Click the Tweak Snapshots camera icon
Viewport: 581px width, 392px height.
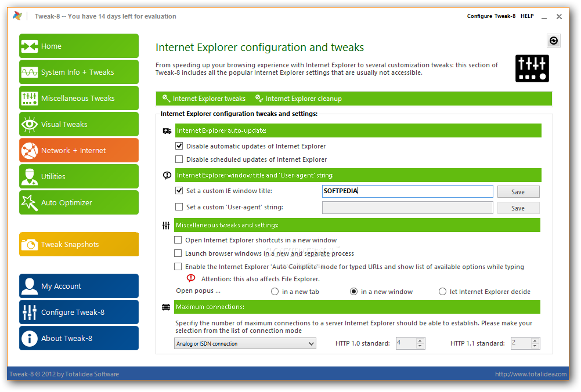point(30,244)
